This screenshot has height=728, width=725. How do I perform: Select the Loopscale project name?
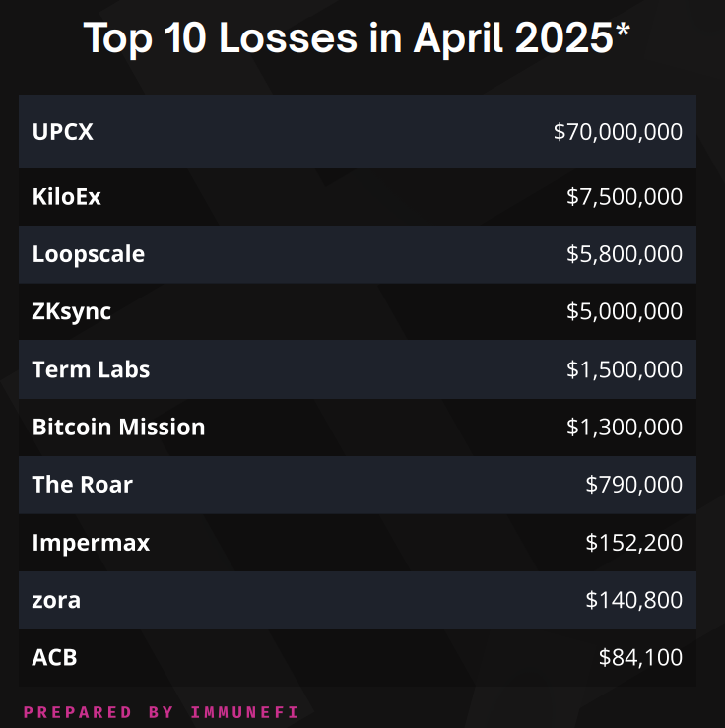click(x=88, y=254)
